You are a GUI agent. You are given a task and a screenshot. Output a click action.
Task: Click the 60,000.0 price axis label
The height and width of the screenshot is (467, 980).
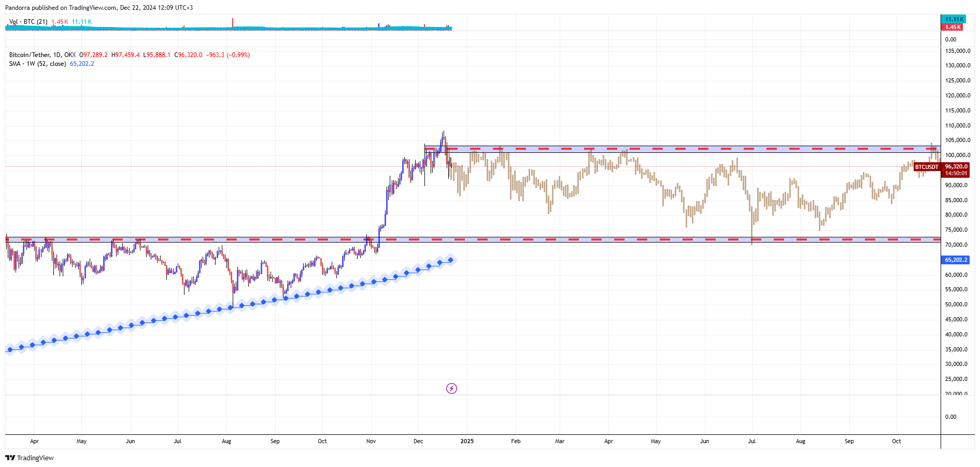pyautogui.click(x=956, y=275)
